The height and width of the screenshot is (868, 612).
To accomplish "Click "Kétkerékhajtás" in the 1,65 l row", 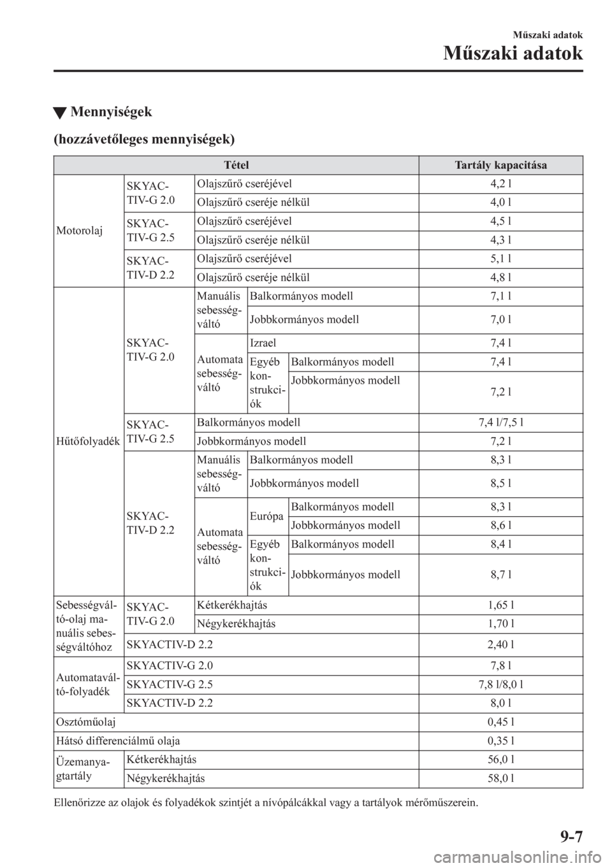I will point(232,605).
